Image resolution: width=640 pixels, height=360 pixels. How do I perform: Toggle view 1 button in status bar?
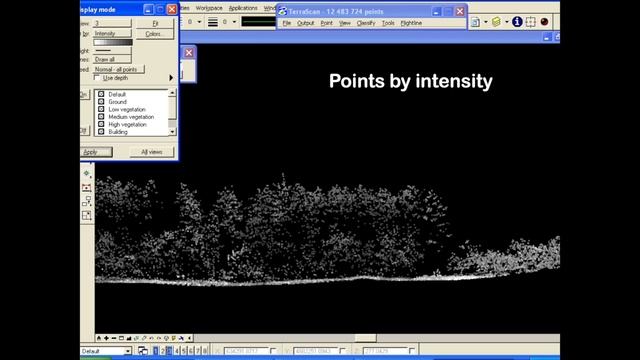156,351
